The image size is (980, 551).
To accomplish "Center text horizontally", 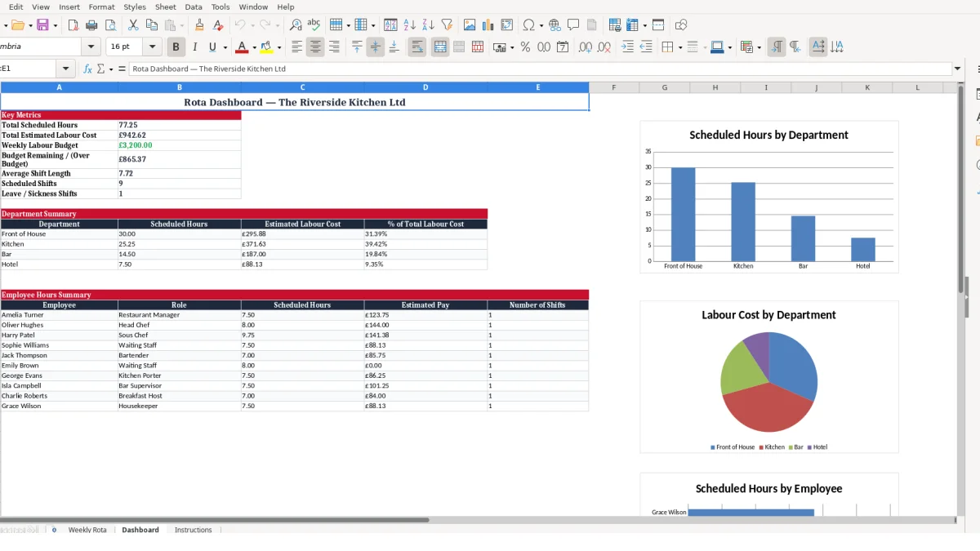I will [x=315, y=47].
